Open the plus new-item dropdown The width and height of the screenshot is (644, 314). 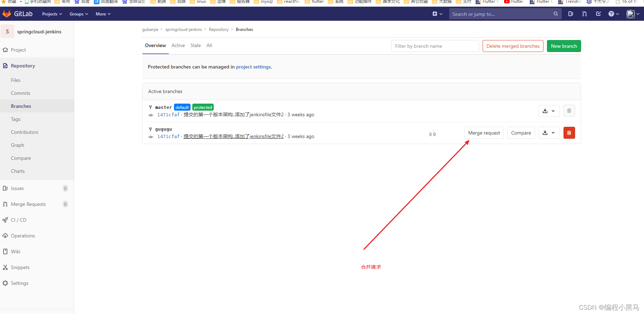tap(437, 14)
